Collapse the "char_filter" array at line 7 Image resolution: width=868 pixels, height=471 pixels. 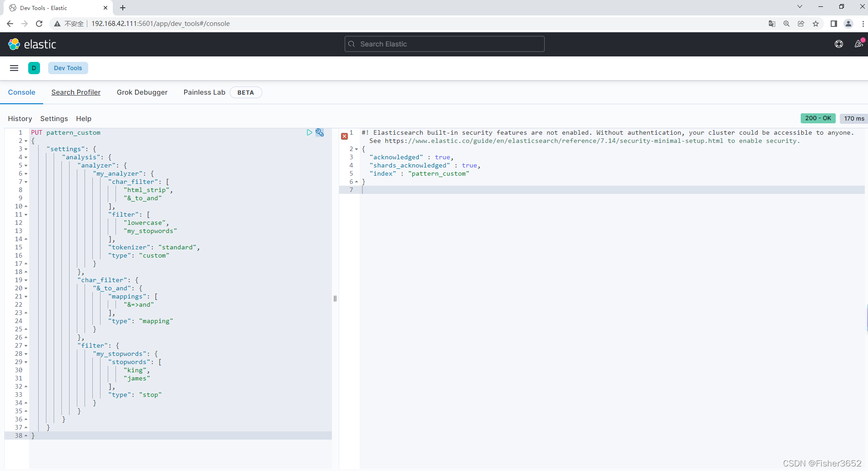pyautogui.click(x=26, y=182)
